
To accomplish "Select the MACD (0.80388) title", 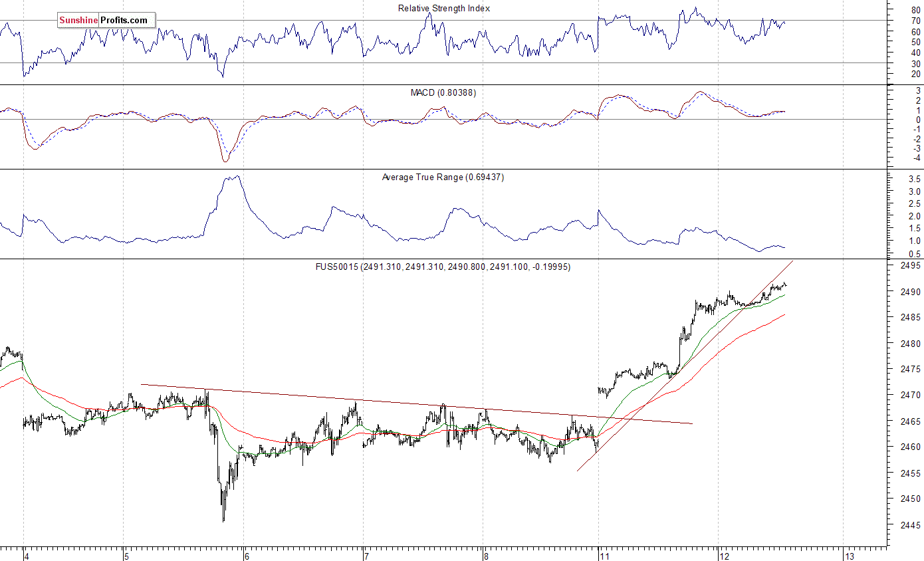I will pos(443,92).
